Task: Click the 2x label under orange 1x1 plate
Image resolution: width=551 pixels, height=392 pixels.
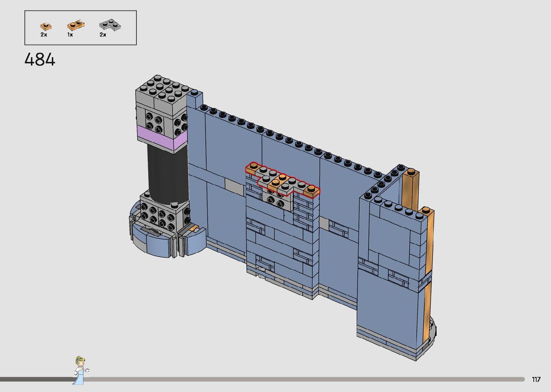Action: [x=44, y=35]
